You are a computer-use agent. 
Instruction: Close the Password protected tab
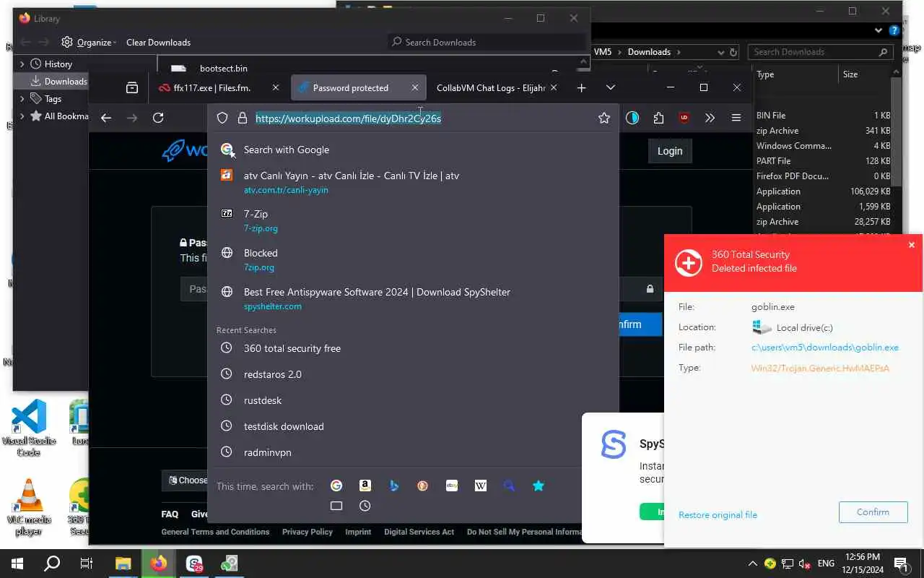click(x=415, y=87)
